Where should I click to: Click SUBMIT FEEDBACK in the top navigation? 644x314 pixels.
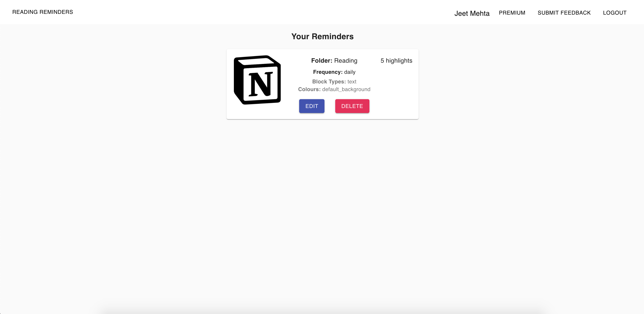point(564,12)
